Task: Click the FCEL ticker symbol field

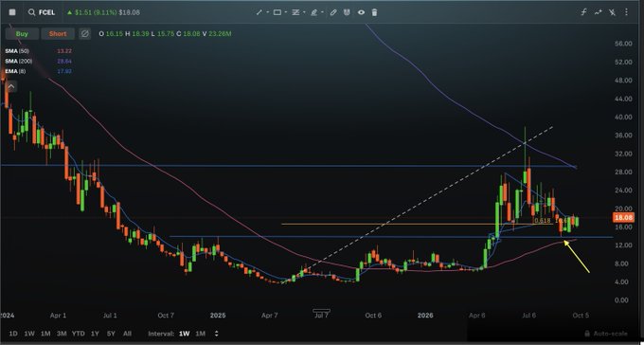Action: [46, 12]
